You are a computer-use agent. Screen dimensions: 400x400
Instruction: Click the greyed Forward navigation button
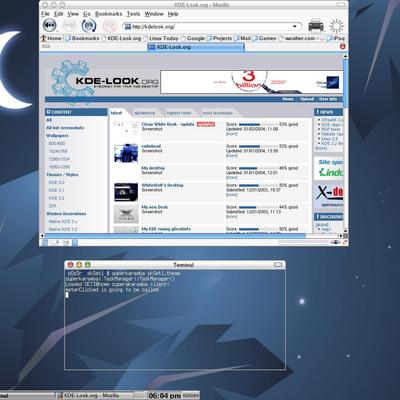(70, 26)
